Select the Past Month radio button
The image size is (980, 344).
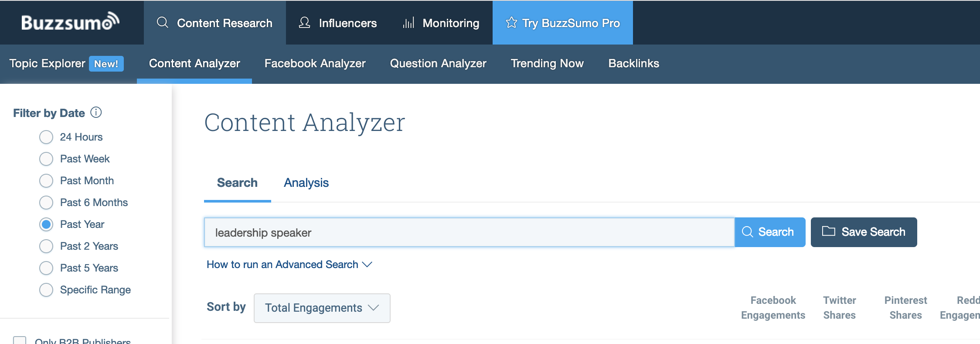pos(46,181)
